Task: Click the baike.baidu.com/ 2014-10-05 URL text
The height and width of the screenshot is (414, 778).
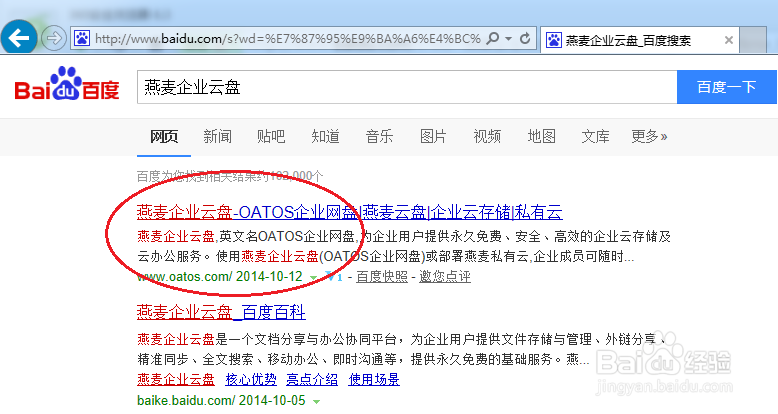Action: pyautogui.click(x=221, y=401)
